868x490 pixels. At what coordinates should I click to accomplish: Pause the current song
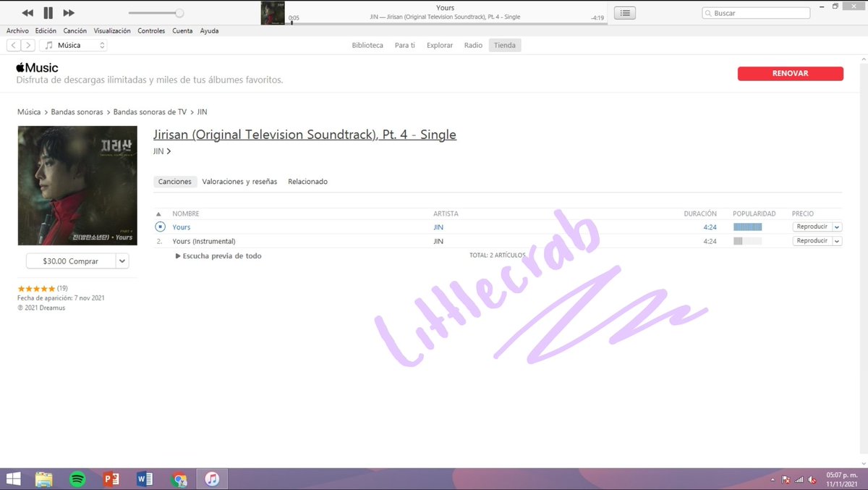click(48, 13)
